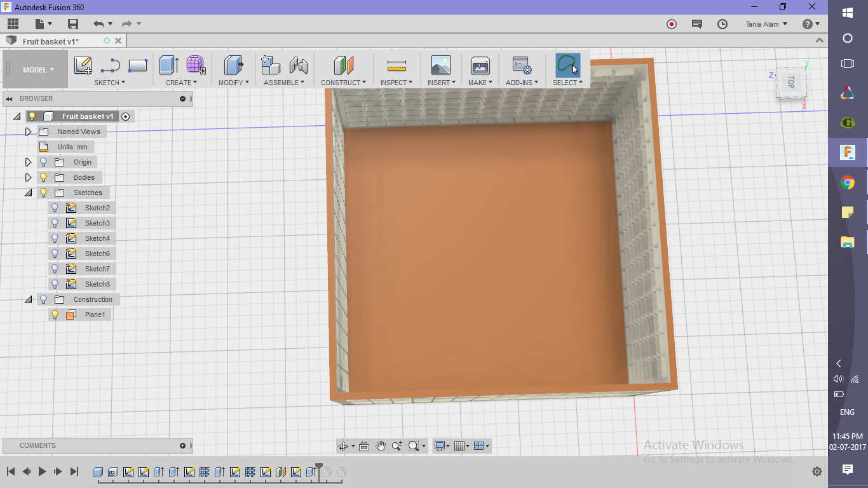This screenshot has width=868, height=488.
Task: Click timeline Play button
Action: (x=42, y=471)
